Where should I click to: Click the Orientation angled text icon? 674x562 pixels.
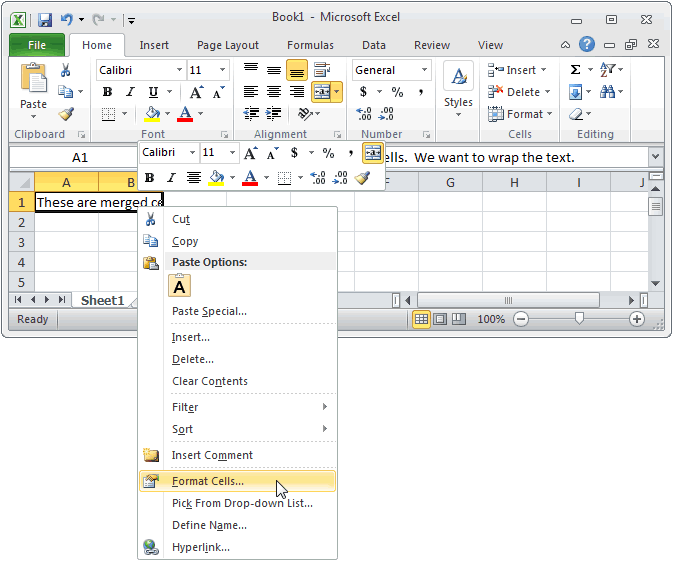click(x=305, y=114)
